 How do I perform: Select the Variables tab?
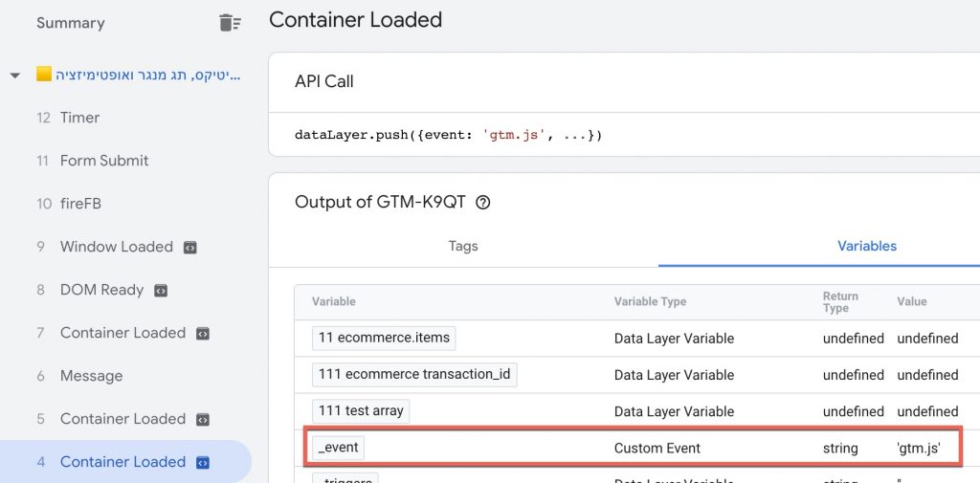[867, 246]
